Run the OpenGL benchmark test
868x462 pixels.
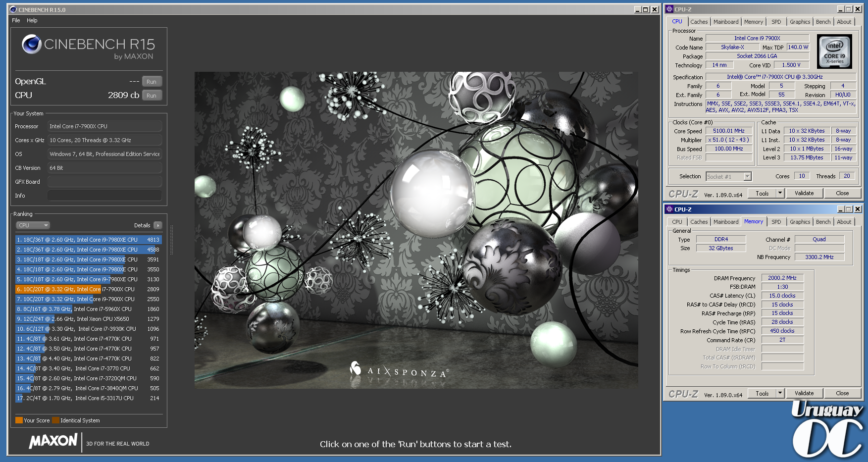pos(152,82)
